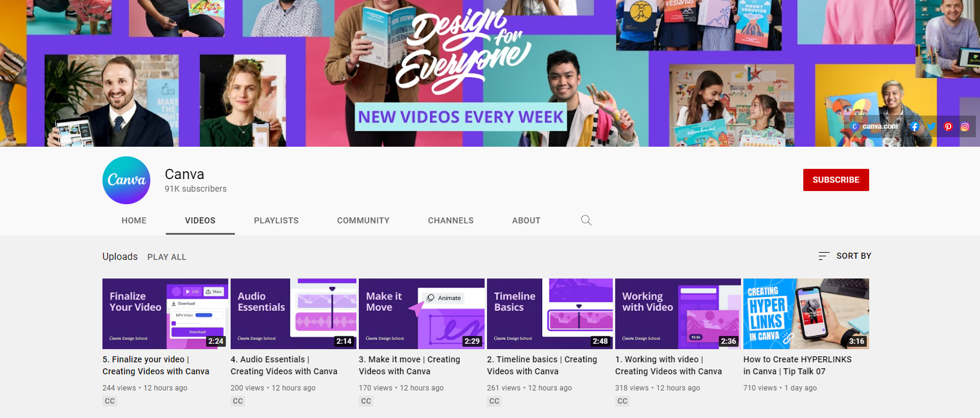Click the CC badge under Timeline basics video
This screenshot has height=418, width=980.
point(494,401)
